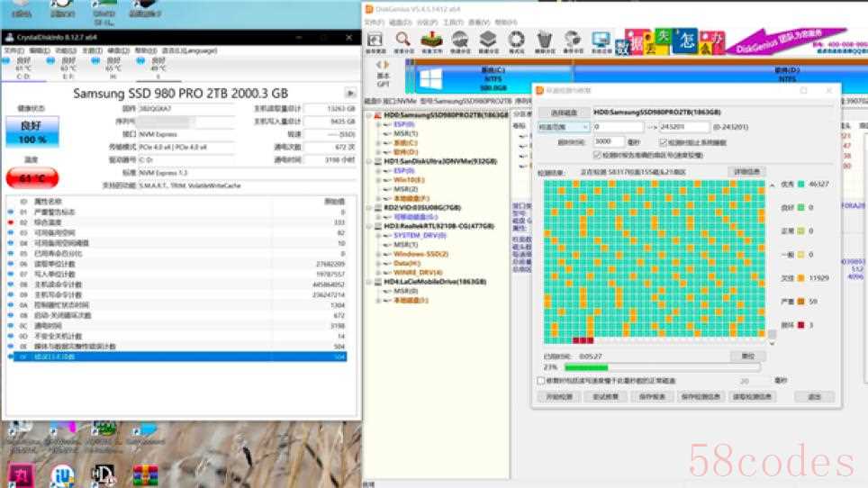Viewport: 868px width, 488px height.
Task: Open the 工具(T) menu in DiskGenius
Action: click(453, 23)
